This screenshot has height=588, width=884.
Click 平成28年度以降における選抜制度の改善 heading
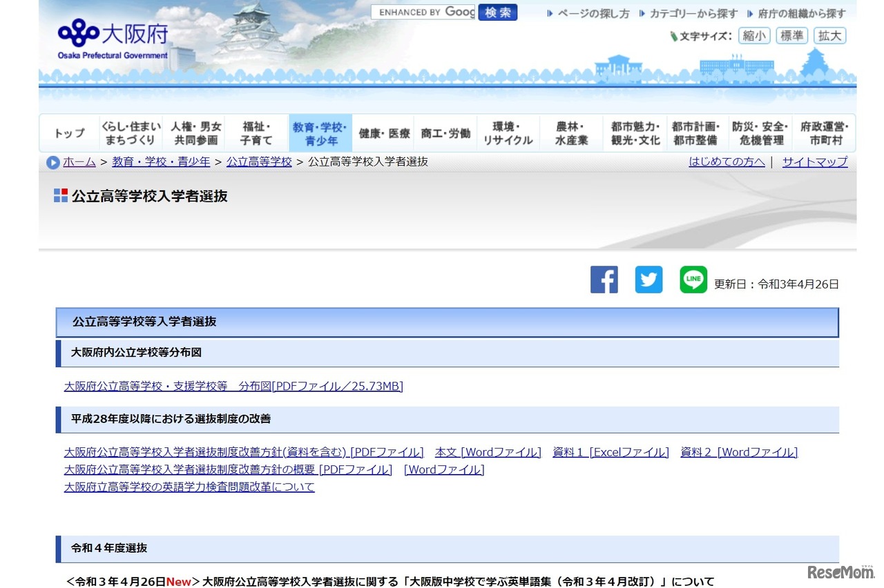pos(448,419)
